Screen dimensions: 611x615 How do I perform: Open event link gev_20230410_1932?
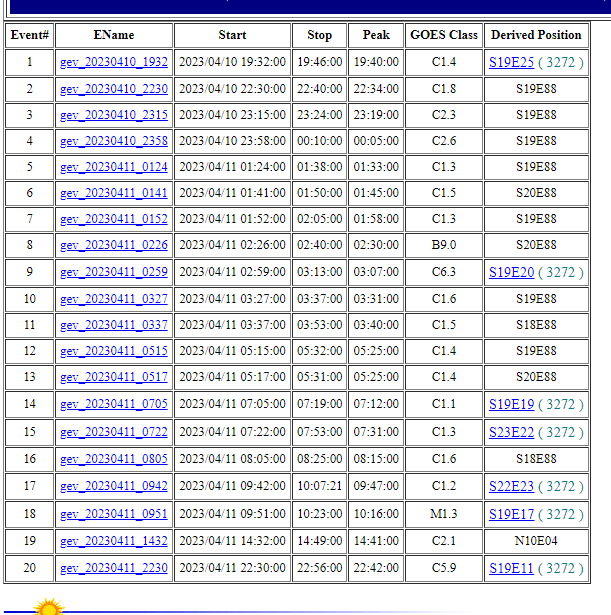click(x=114, y=62)
